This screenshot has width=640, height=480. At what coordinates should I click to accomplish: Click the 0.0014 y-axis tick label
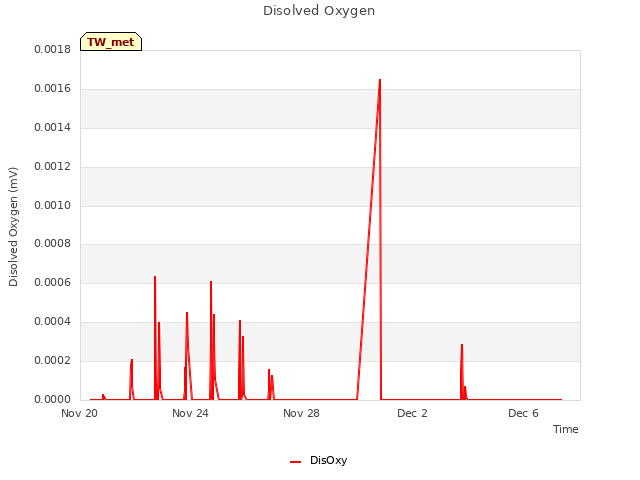(52, 128)
